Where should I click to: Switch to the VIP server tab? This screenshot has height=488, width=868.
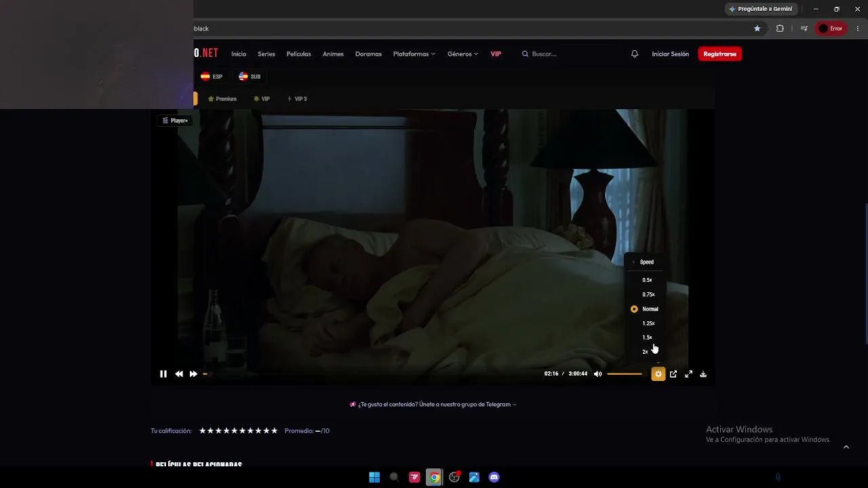click(x=262, y=99)
